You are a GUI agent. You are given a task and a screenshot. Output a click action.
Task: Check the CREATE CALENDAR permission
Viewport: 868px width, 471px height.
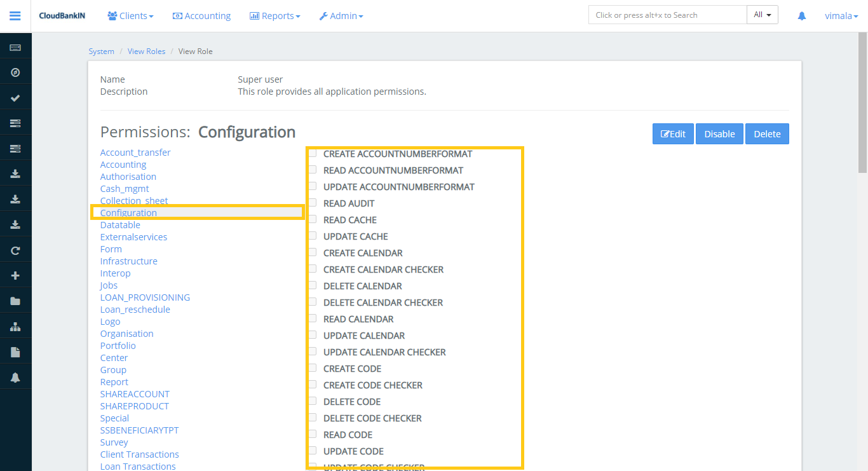312,252
